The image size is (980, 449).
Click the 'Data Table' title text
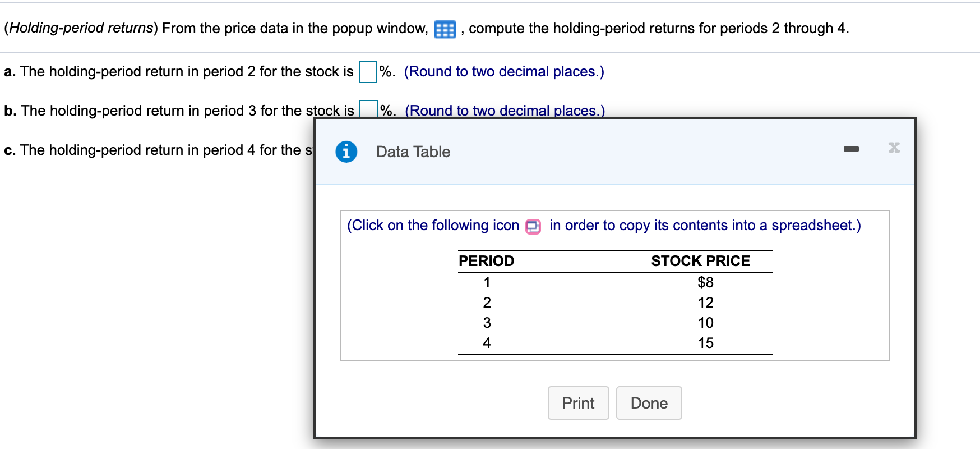point(413,152)
